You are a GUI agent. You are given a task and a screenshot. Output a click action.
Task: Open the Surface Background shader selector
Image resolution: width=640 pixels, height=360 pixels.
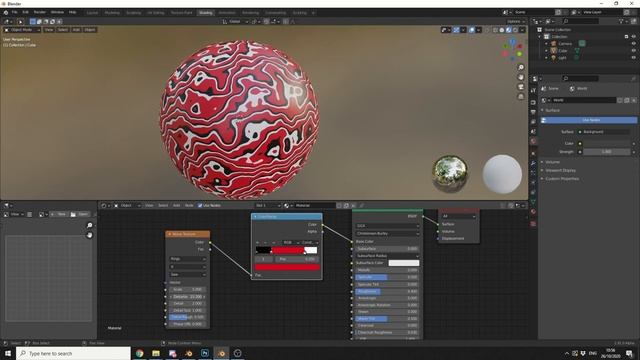tap(604, 132)
